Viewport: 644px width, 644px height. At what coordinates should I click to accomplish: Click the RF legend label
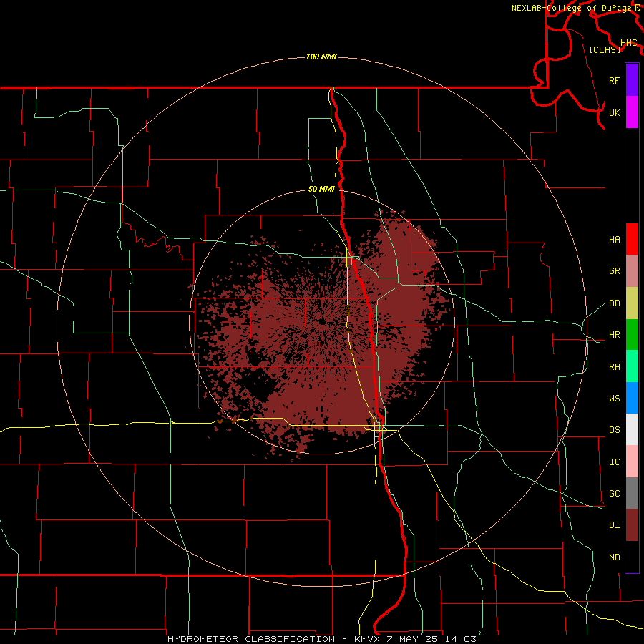pos(614,80)
